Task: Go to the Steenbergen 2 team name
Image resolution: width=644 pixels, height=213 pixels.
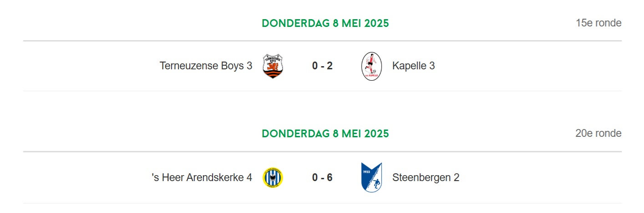Action: pos(426,177)
